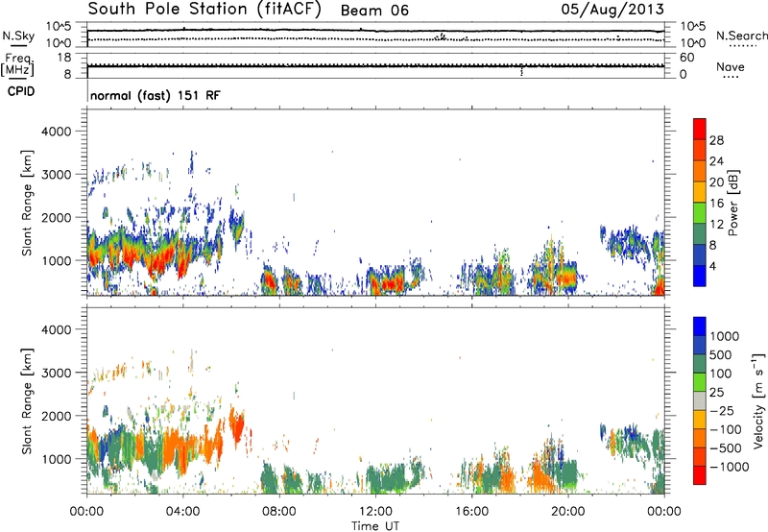Click the '20:00' time axis label
The height and width of the screenshot is (532, 768).
coord(567,512)
